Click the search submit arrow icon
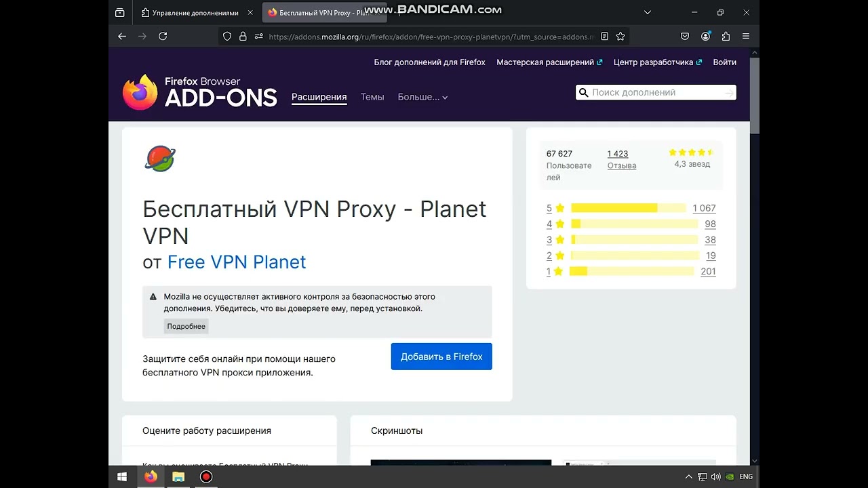The width and height of the screenshot is (868, 488). (729, 93)
